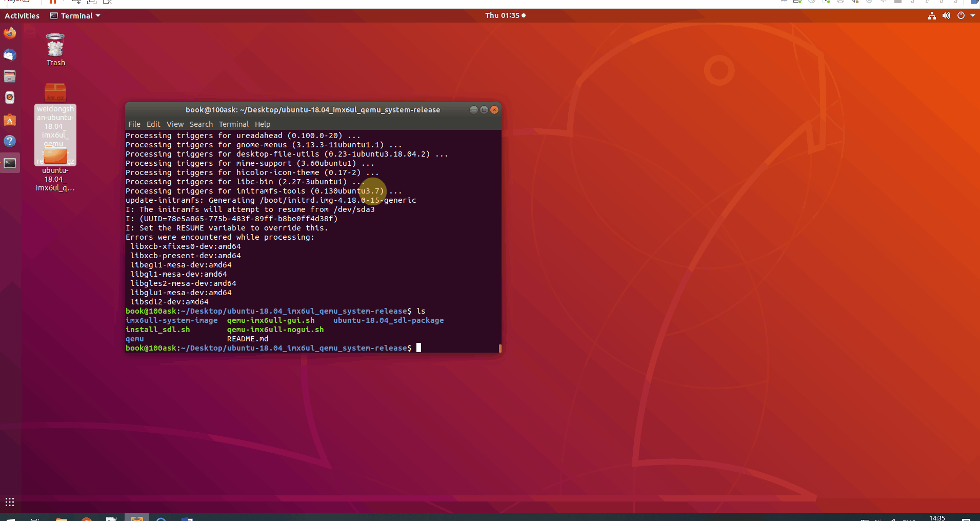Open Rhythmbox music player in dock

pos(10,98)
